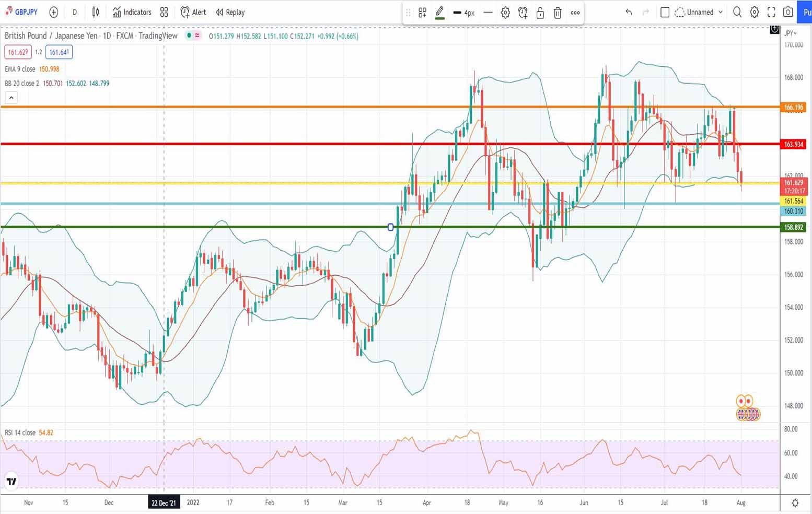This screenshot has width=812, height=514.
Task: Enter fullscreen mode
Action: pos(771,12)
